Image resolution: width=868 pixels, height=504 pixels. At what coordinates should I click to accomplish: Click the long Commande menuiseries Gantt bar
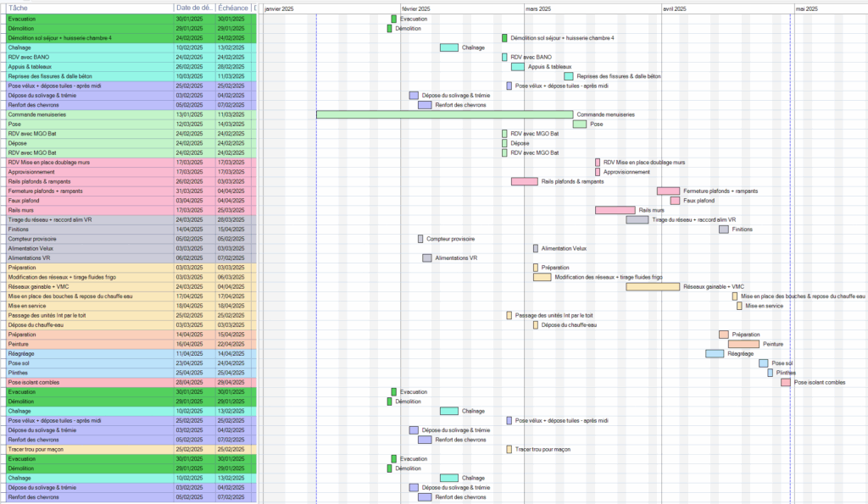pos(444,114)
